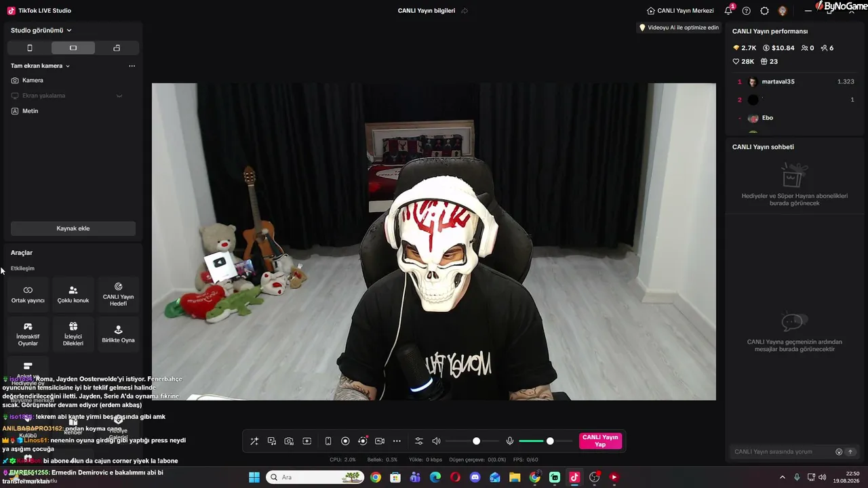Click the camera preview video
The height and width of the screenshot is (488, 868).
[434, 242]
